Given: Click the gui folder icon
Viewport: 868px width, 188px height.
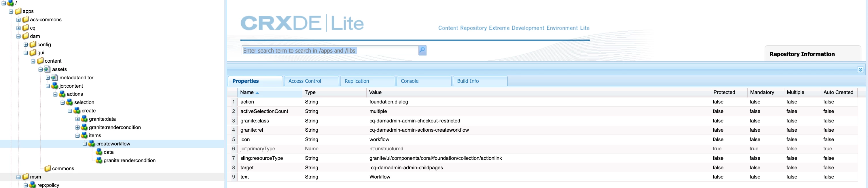Looking at the screenshot, I should pos(33,53).
